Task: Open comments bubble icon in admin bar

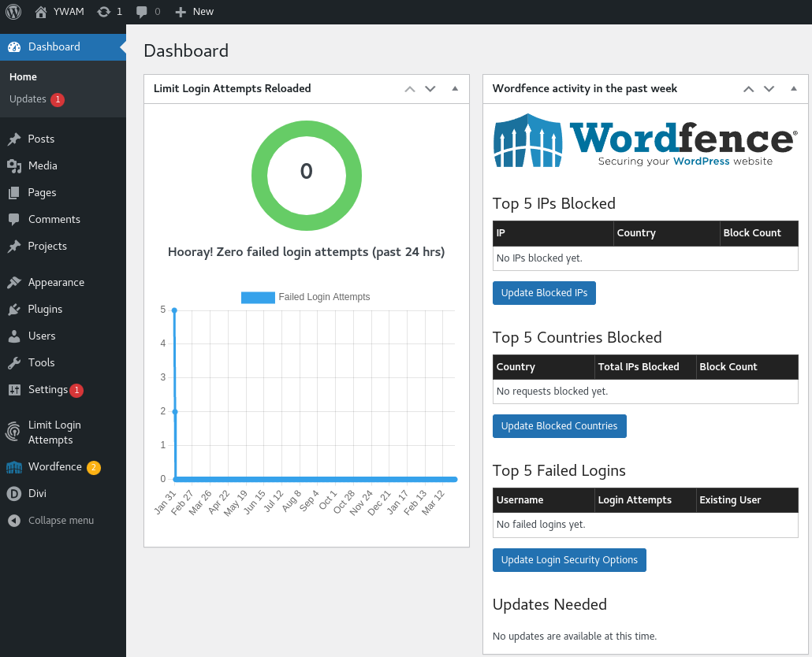Action: click(141, 12)
